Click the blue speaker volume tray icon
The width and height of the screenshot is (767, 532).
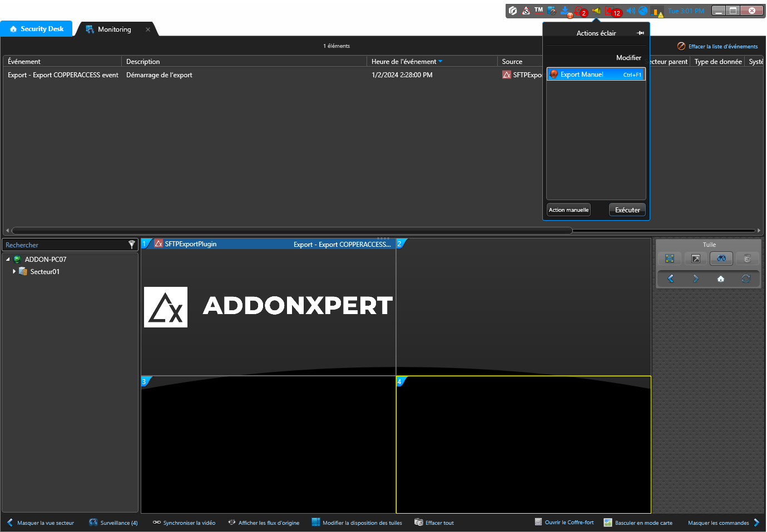point(630,11)
